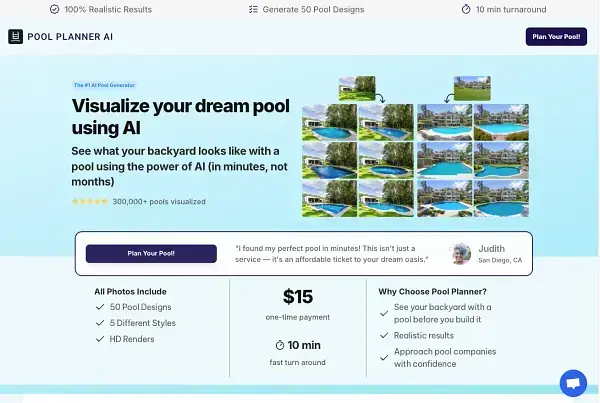Screen dimensions: 600x403
Task: Click the checkmark beside HD Renders
Action: click(x=99, y=339)
